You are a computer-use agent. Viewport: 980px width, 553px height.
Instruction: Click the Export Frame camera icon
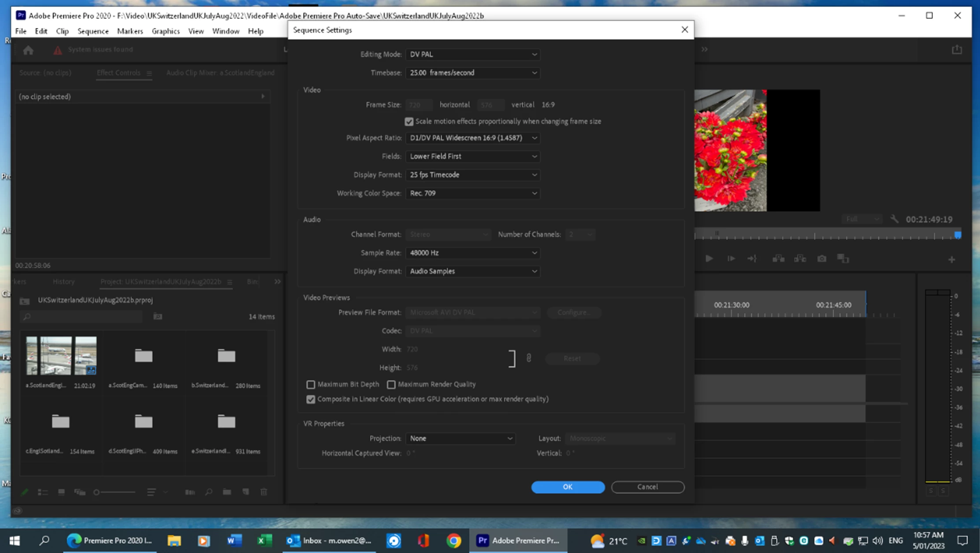point(822,259)
